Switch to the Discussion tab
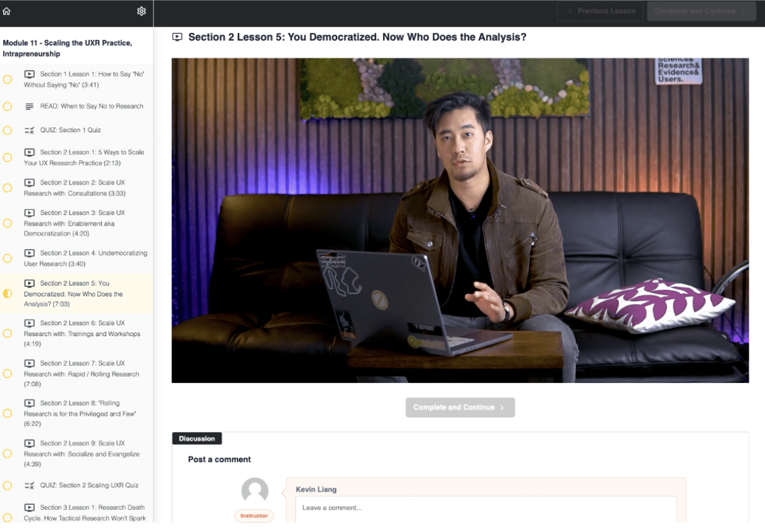This screenshot has height=532, width=765. 197,438
